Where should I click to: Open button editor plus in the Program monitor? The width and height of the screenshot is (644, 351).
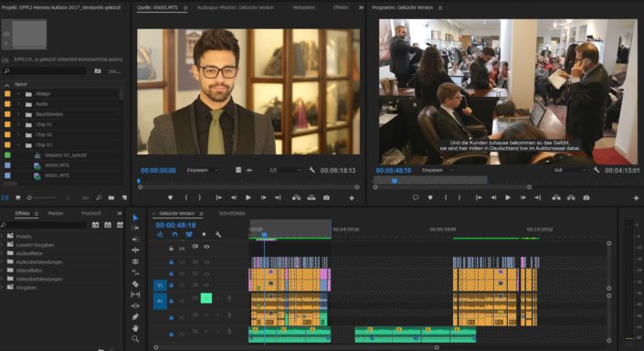click(x=636, y=198)
